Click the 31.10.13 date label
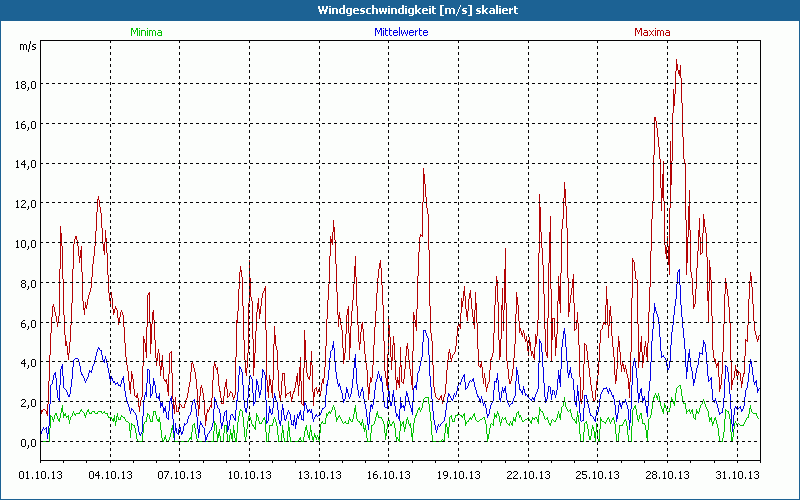 pos(737,475)
